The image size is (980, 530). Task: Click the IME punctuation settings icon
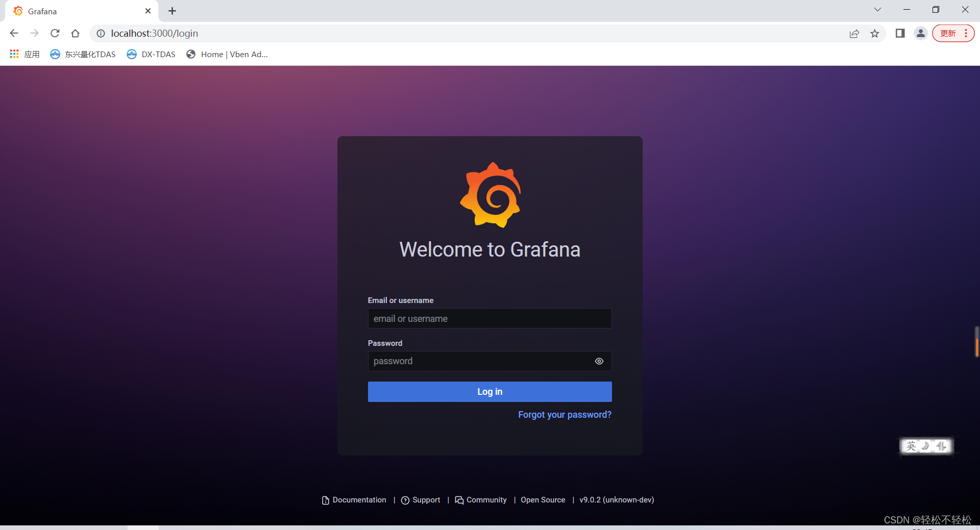point(941,446)
